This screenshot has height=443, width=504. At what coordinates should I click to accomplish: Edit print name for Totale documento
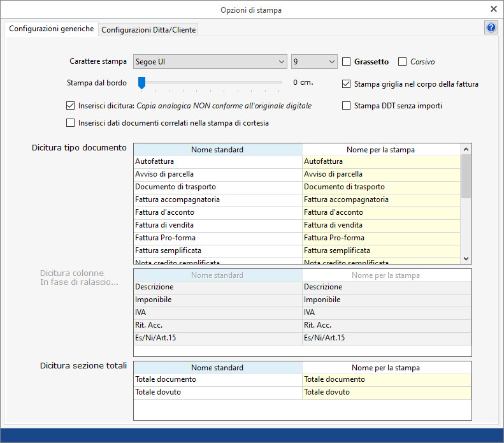[x=387, y=379]
